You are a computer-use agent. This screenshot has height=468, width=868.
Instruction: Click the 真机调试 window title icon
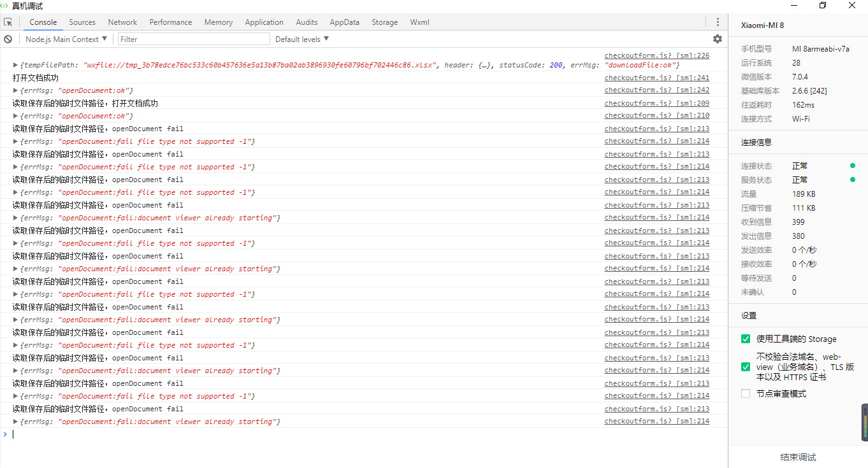[x=4, y=6]
